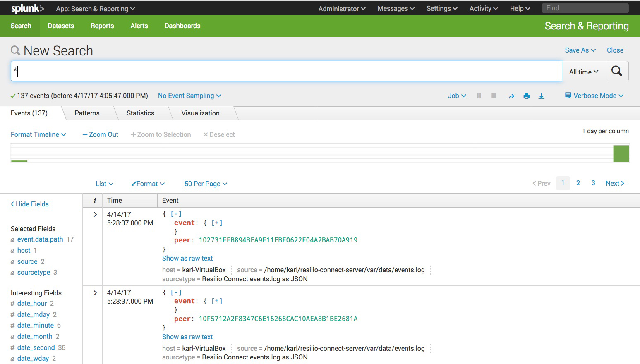The height and width of the screenshot is (364, 640).
Task: Show the first event as raw text
Action: click(x=187, y=258)
